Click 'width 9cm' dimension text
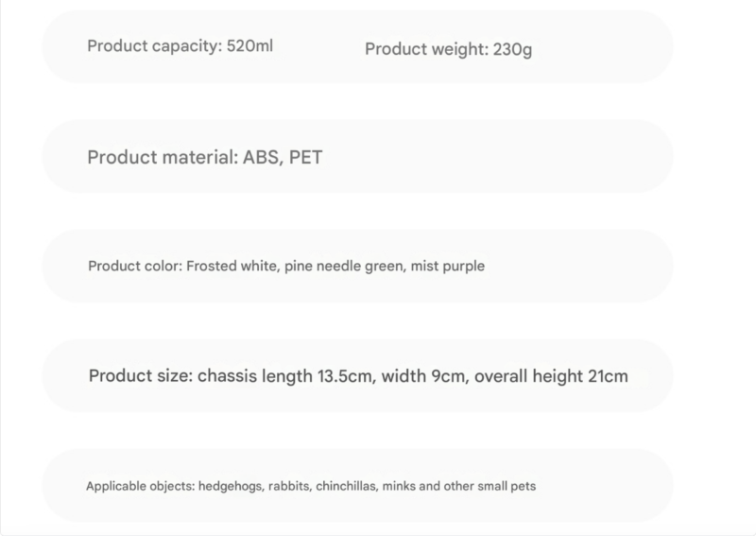The image size is (756, 536). tap(425, 376)
